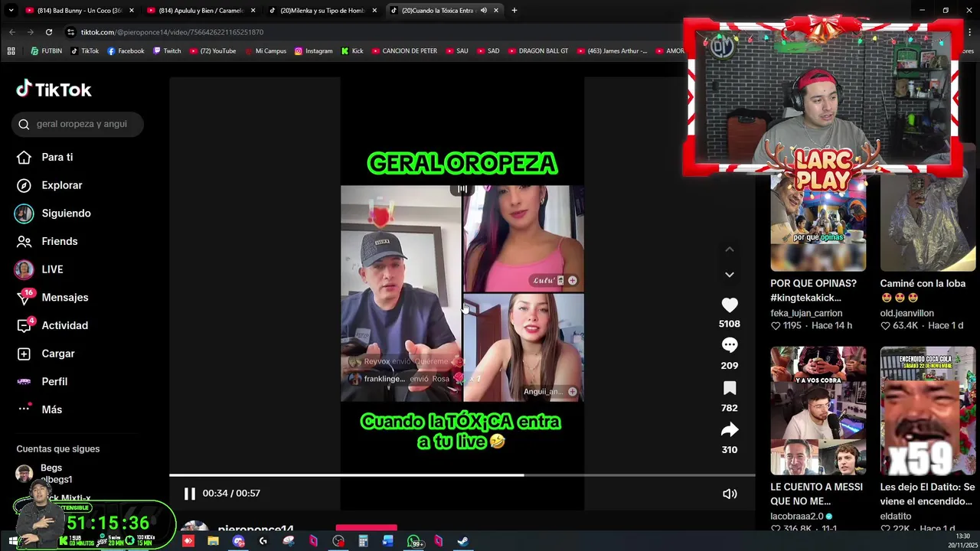
Task: Open the (72) YouTube bookmark
Action: [213, 51]
